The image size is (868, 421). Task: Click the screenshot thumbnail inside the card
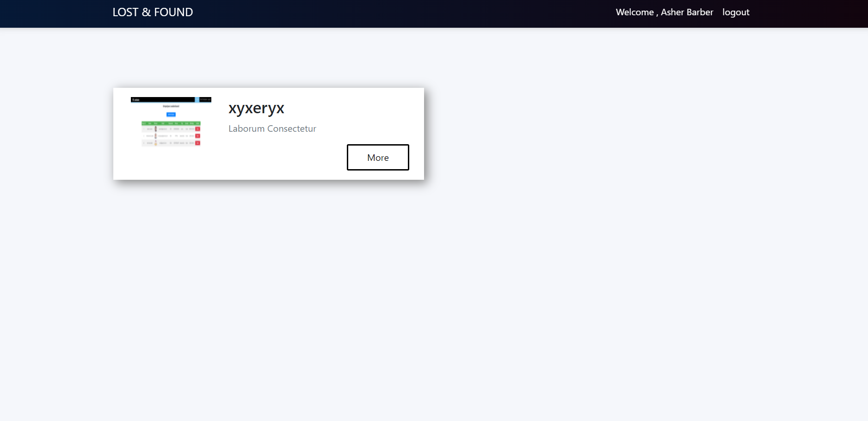pyautogui.click(x=171, y=122)
